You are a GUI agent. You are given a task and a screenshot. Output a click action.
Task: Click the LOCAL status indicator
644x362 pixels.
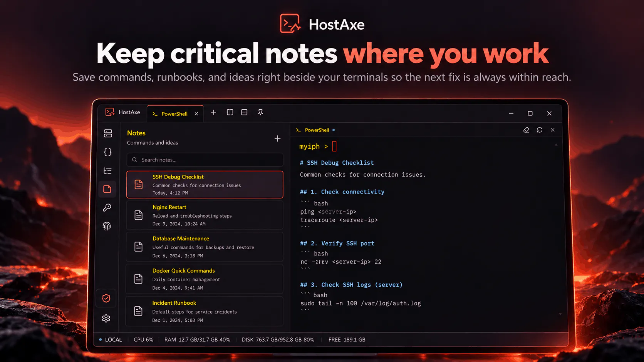coord(111,340)
